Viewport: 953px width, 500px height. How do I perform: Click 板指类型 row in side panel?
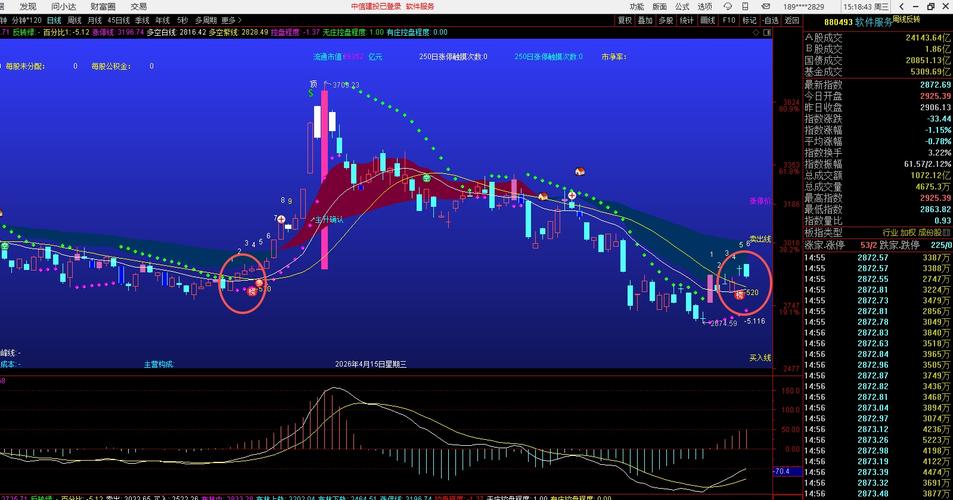point(878,232)
